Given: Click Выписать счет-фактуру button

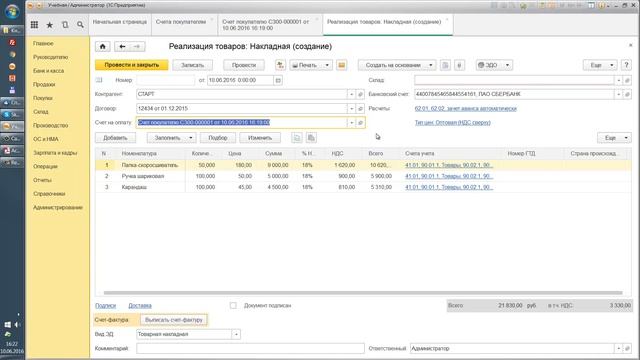Looking at the screenshot, I should tap(174, 320).
